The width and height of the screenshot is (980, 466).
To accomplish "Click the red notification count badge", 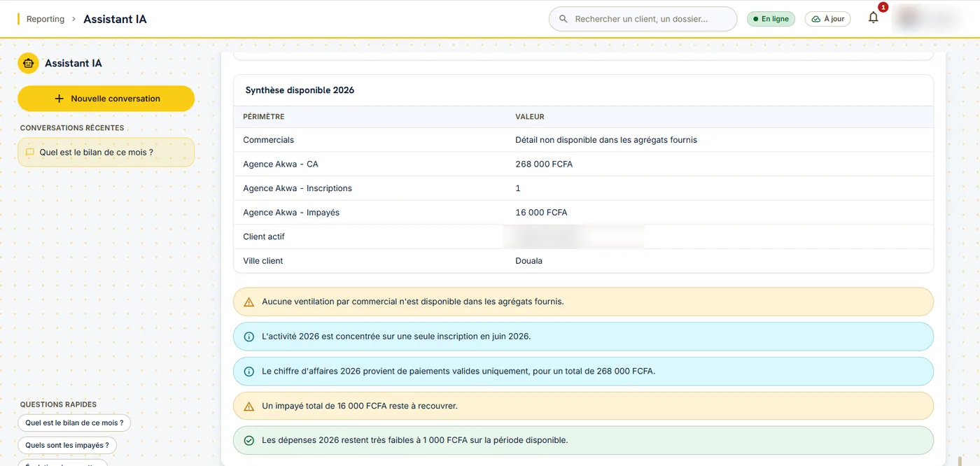I will click(x=883, y=7).
